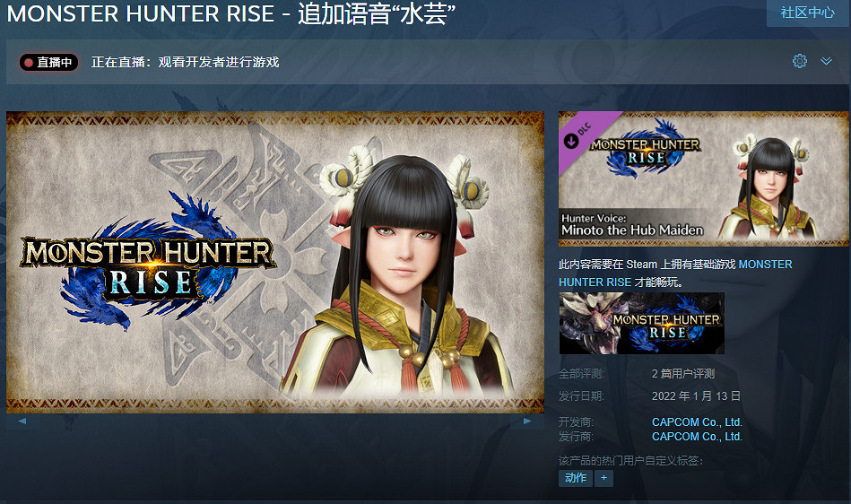Open developer CAPCOM Co., Ltd. link
Screen dimensions: 851x504
tap(697, 422)
